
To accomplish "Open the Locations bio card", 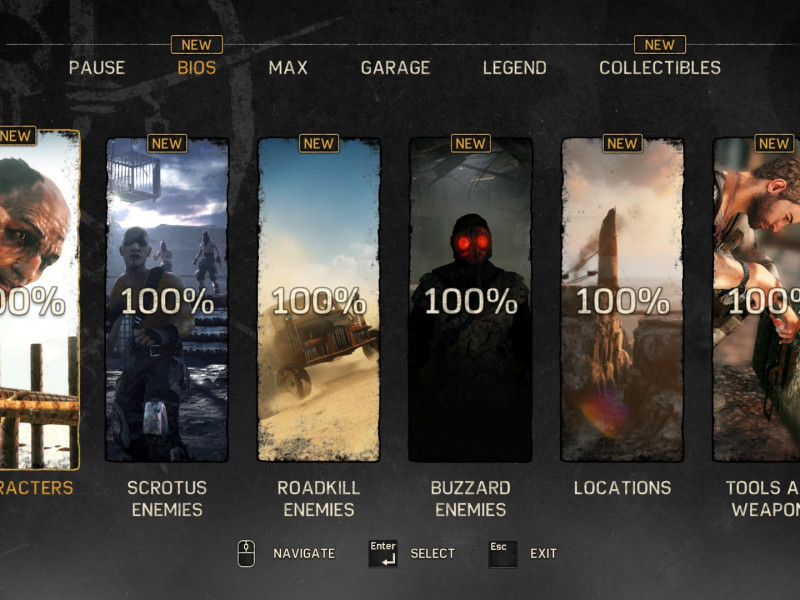I will click(x=622, y=300).
